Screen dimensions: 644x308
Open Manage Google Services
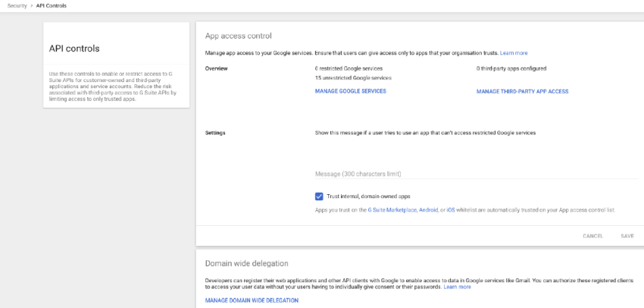(x=350, y=91)
